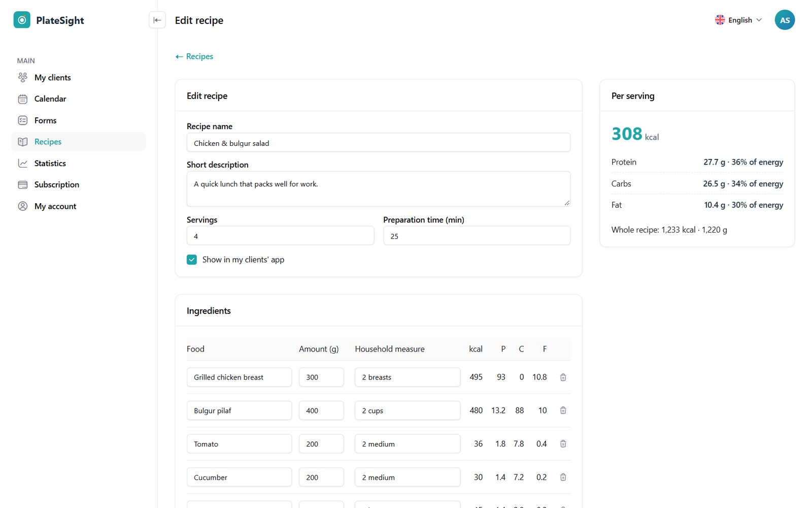Click the My clients sidebar icon

(23, 77)
